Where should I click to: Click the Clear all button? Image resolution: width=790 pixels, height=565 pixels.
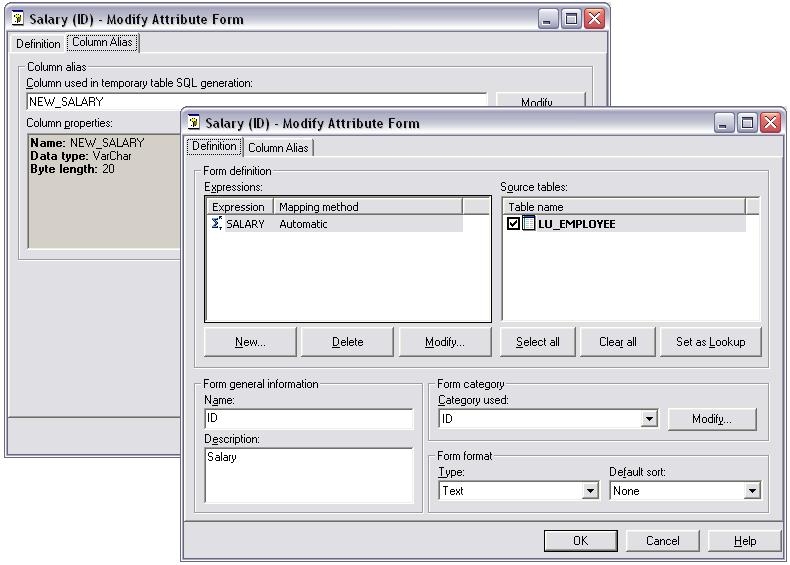tap(617, 342)
